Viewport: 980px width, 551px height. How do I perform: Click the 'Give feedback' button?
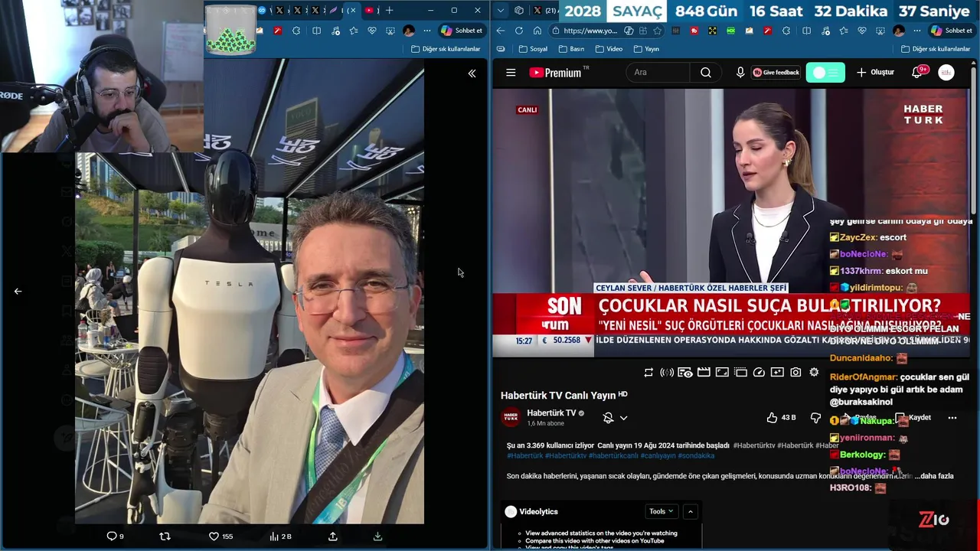(x=776, y=73)
